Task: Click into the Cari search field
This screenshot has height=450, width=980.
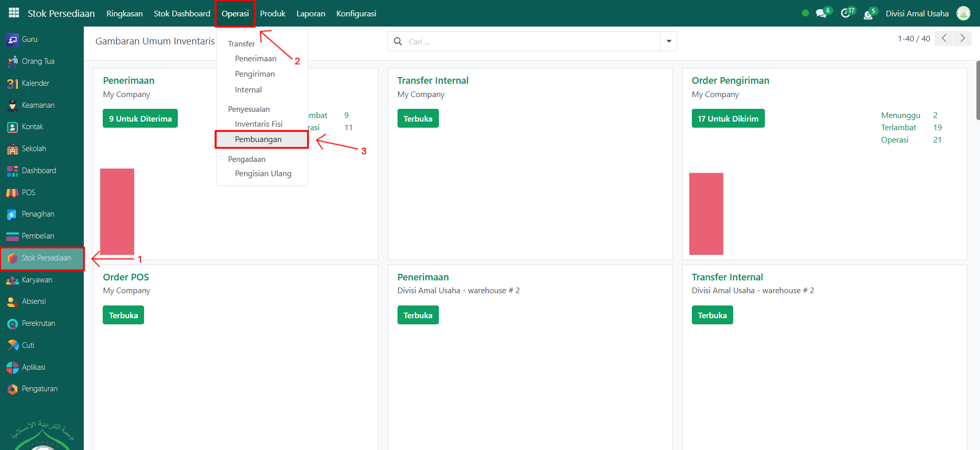Action: pyautogui.click(x=531, y=41)
